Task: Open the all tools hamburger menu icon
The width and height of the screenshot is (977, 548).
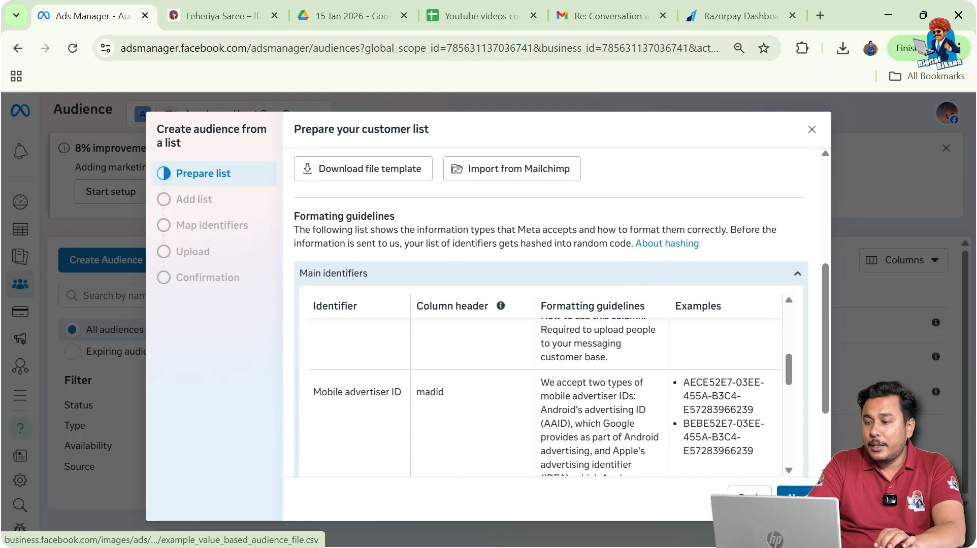Action: pos(20,395)
